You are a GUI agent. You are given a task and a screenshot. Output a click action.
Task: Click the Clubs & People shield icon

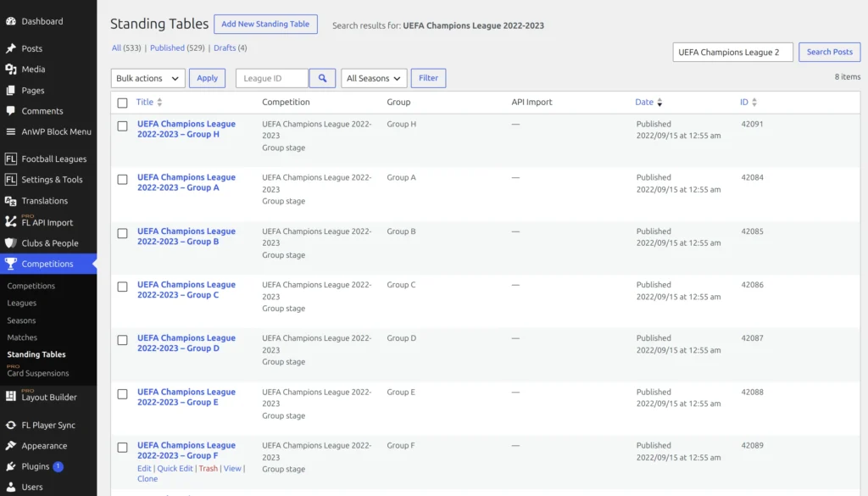10,243
